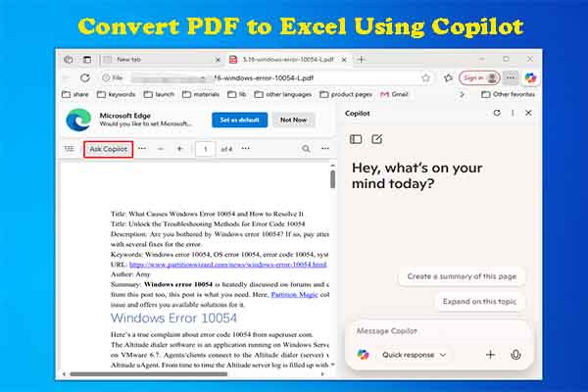
Task: Refresh the Copilot pane
Action: click(497, 113)
